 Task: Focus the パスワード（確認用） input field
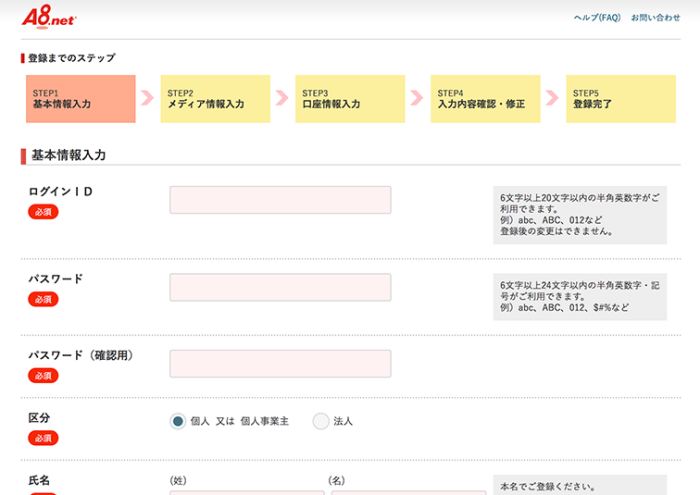click(x=280, y=364)
